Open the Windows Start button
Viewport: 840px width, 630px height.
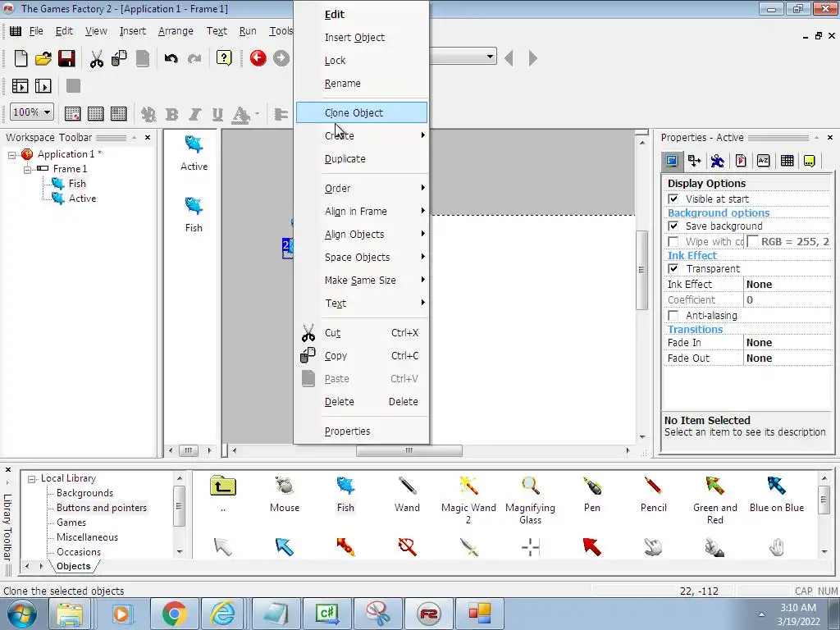tap(21, 614)
